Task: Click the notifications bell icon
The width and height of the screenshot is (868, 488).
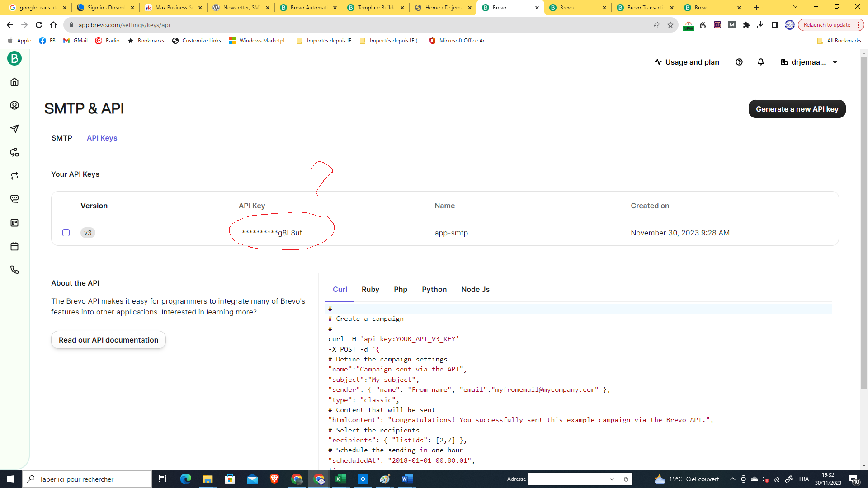Action: coord(761,62)
